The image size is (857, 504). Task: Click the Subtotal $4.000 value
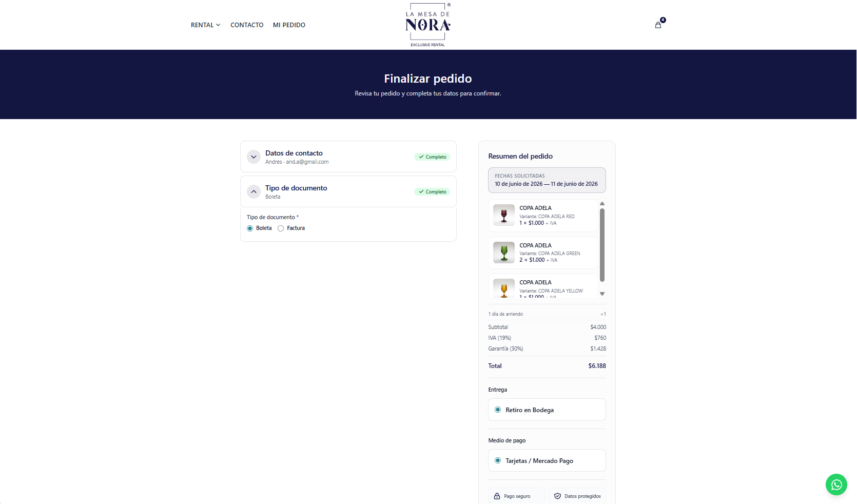(x=598, y=327)
